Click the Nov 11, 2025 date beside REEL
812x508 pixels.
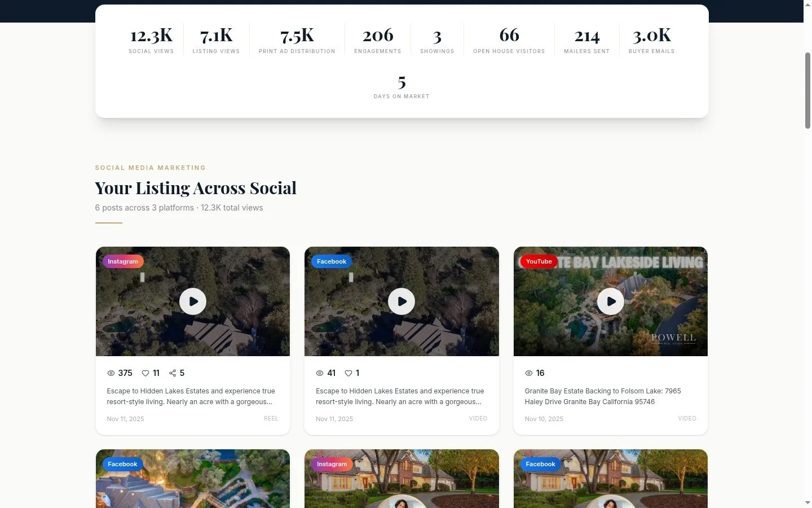[125, 419]
